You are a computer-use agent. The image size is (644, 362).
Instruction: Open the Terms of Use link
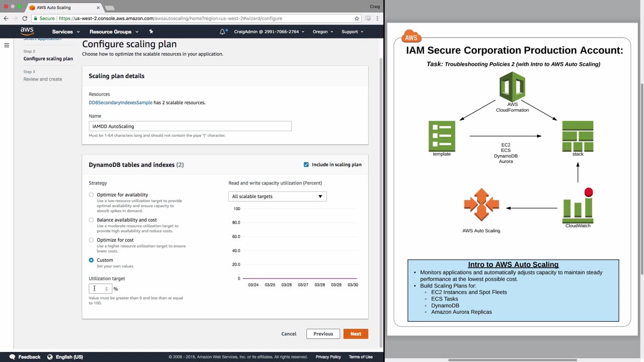[x=361, y=357]
